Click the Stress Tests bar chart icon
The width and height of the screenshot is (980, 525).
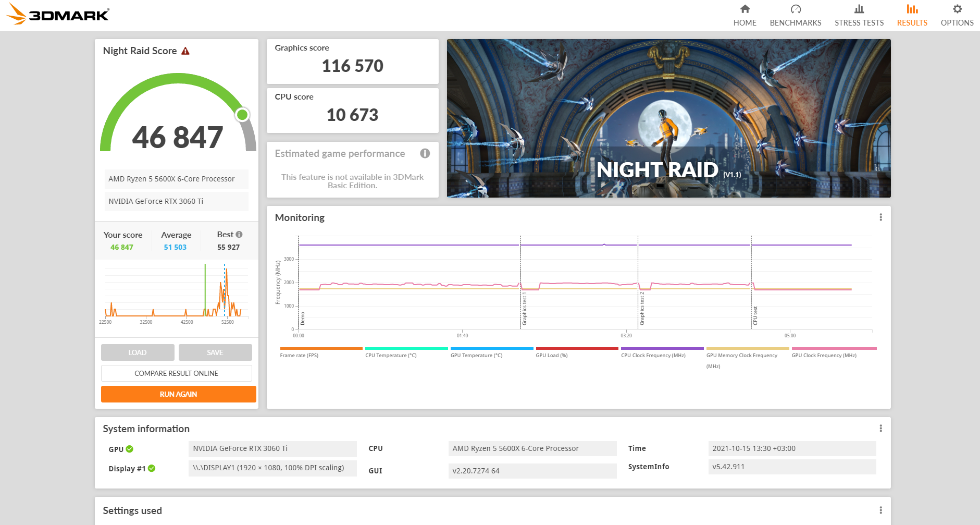pyautogui.click(x=859, y=9)
